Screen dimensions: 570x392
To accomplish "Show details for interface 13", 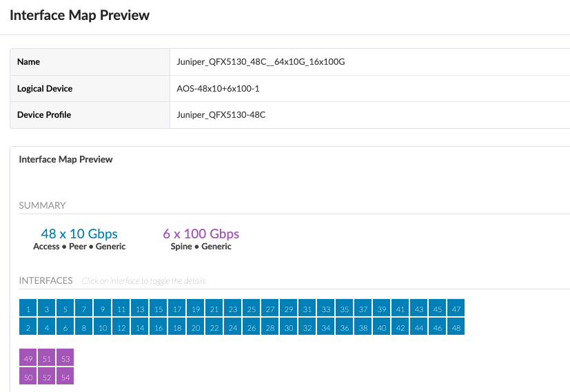I will click(140, 308).
